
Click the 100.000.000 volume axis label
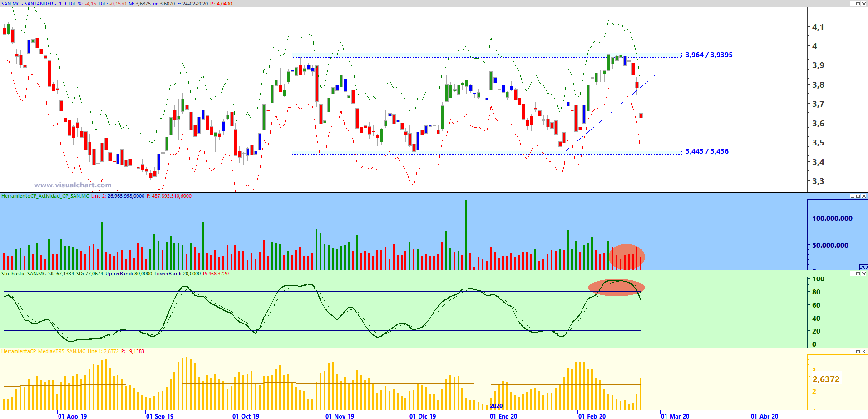pyautogui.click(x=832, y=219)
